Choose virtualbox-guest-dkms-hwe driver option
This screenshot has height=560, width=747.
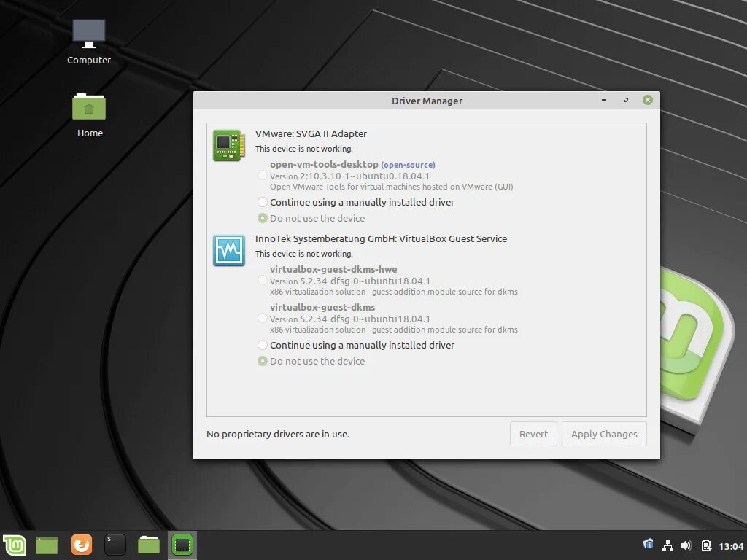pyautogui.click(x=263, y=280)
